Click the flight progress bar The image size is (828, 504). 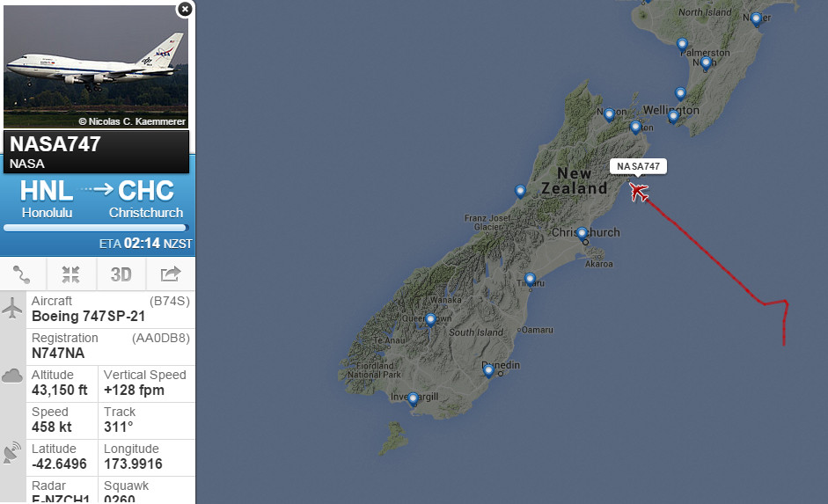(96, 228)
